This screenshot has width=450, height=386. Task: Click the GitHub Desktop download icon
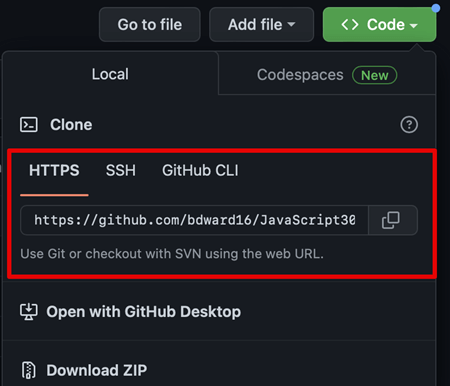tap(29, 312)
